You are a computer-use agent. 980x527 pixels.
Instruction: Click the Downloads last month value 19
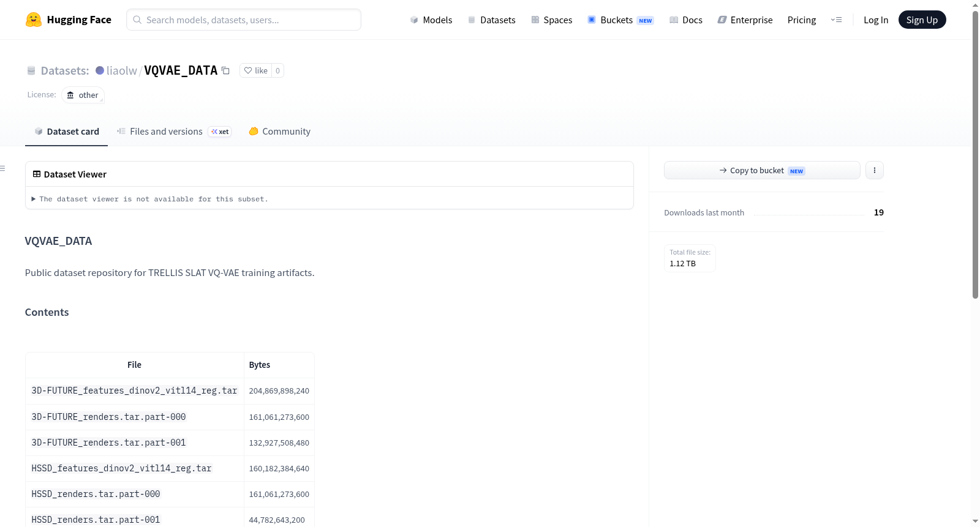click(878, 212)
